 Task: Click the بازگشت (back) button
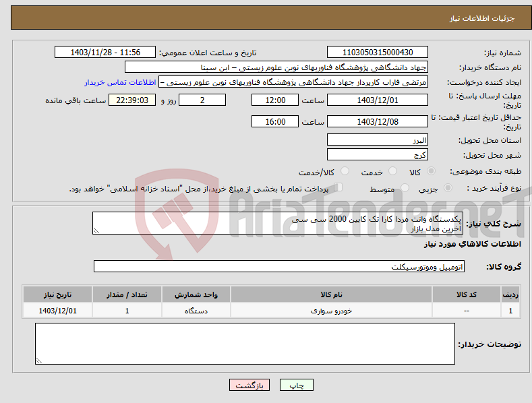(249, 385)
